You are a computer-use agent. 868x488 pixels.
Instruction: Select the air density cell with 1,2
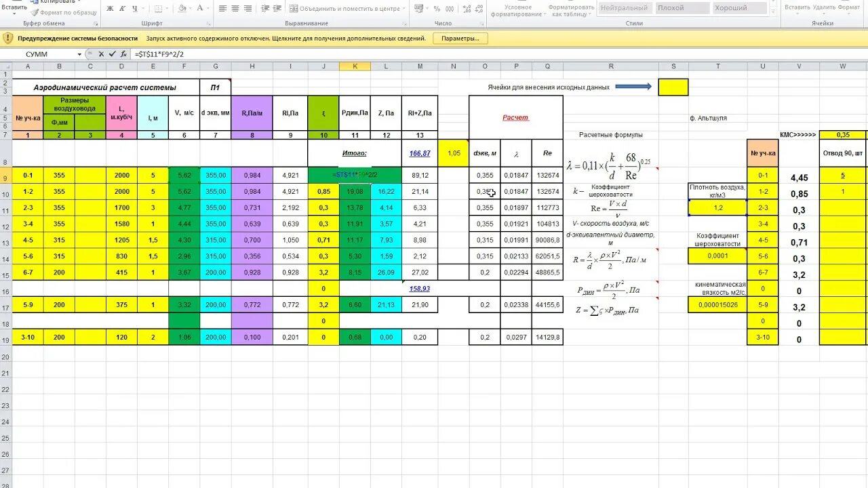click(x=717, y=208)
